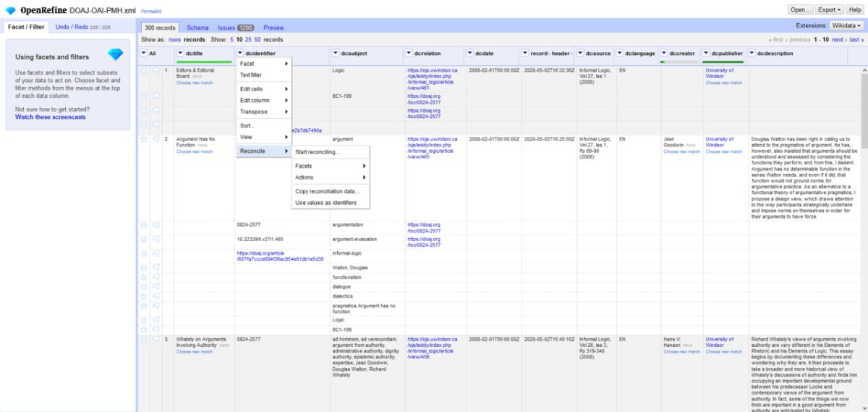Open the dc:description column dropdown arrow
Viewport: 868px width, 412px height.
(752, 54)
